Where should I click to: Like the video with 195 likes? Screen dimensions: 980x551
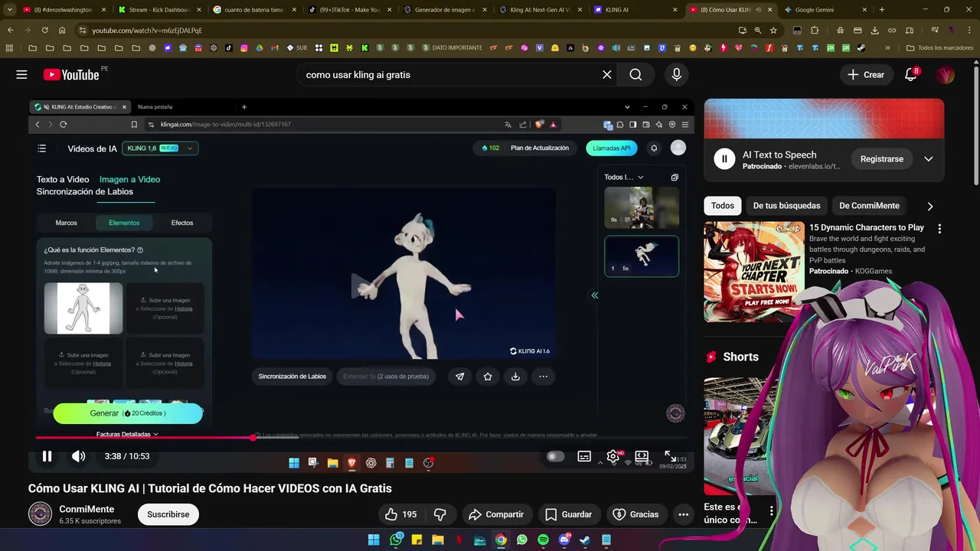(x=401, y=514)
